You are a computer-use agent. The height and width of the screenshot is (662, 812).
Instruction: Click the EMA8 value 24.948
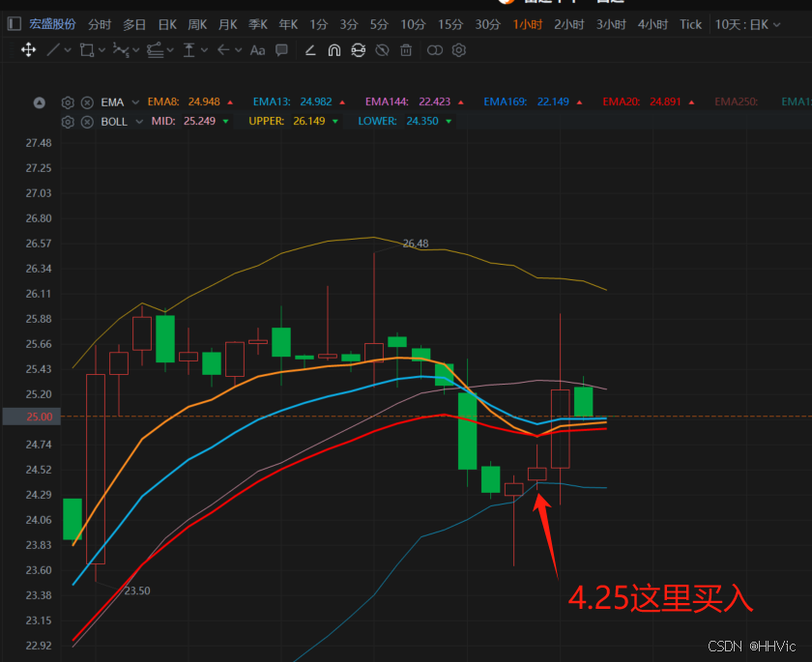(x=204, y=102)
